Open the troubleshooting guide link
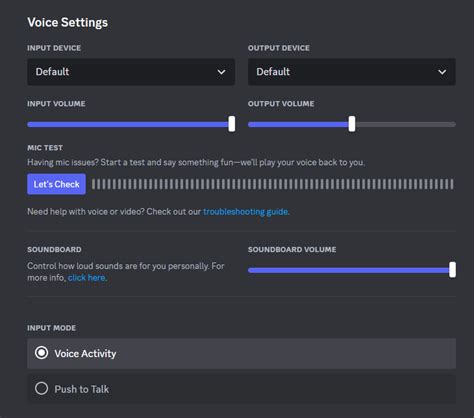This screenshot has width=474, height=418. [x=246, y=212]
